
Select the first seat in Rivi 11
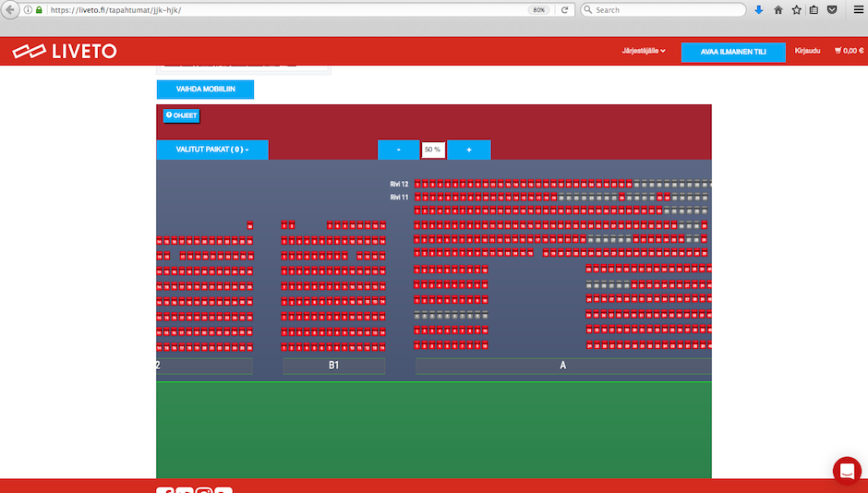click(x=418, y=197)
